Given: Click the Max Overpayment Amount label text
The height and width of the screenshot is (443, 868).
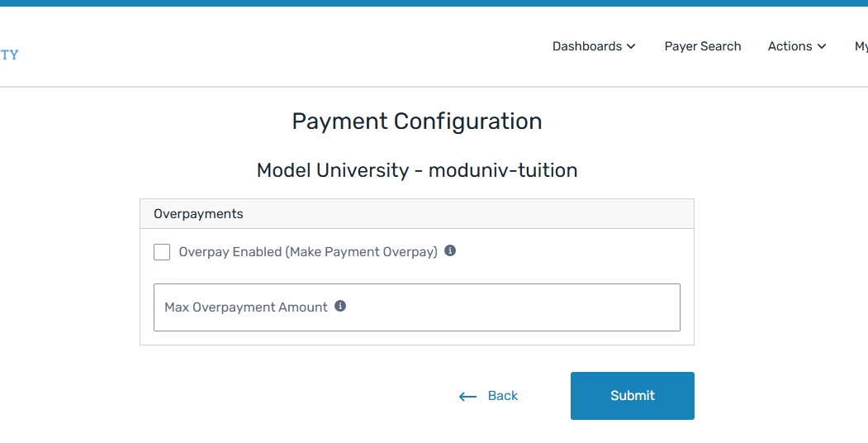Looking at the screenshot, I should coord(246,307).
